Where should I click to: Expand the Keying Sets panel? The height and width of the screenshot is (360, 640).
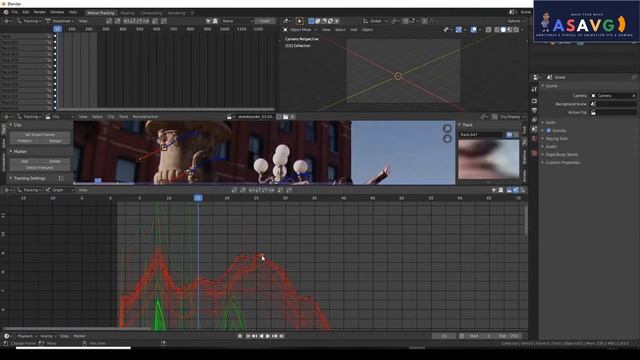(557, 139)
